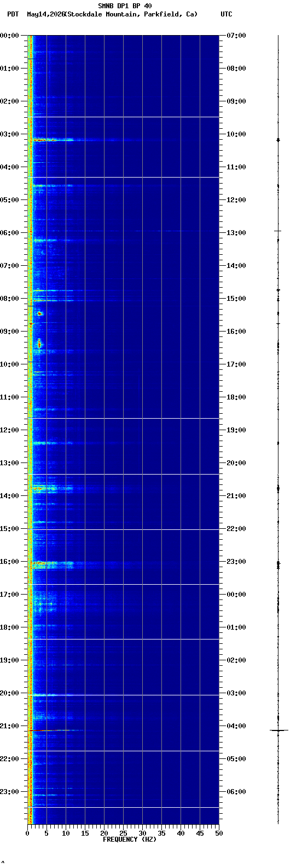Select PDT axis label "12:00" on left side
This screenshot has width=302, height=868.
(x=9, y=430)
